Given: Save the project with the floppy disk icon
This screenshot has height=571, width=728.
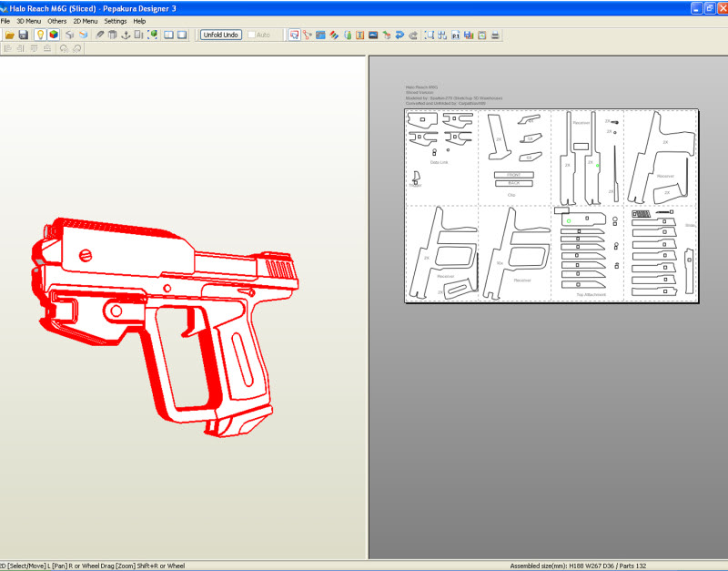Looking at the screenshot, I should click(24, 35).
